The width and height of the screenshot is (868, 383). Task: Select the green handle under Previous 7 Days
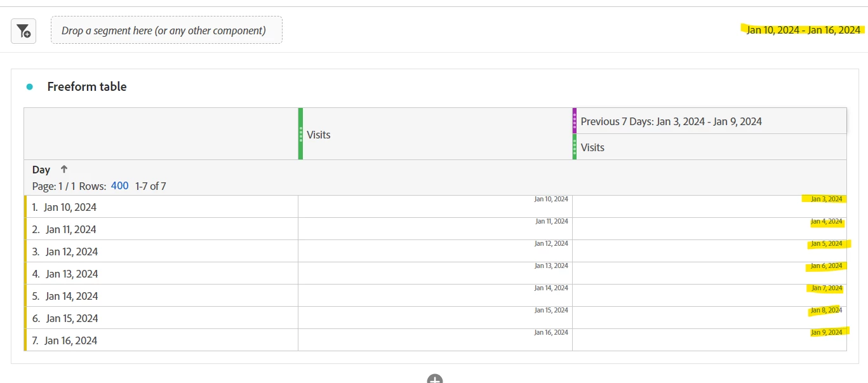575,147
